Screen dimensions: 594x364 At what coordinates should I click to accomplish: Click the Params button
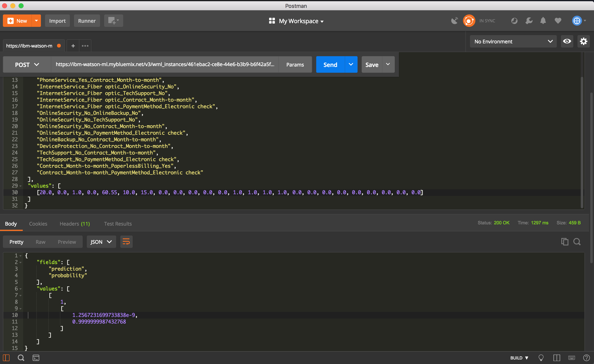tap(295, 65)
